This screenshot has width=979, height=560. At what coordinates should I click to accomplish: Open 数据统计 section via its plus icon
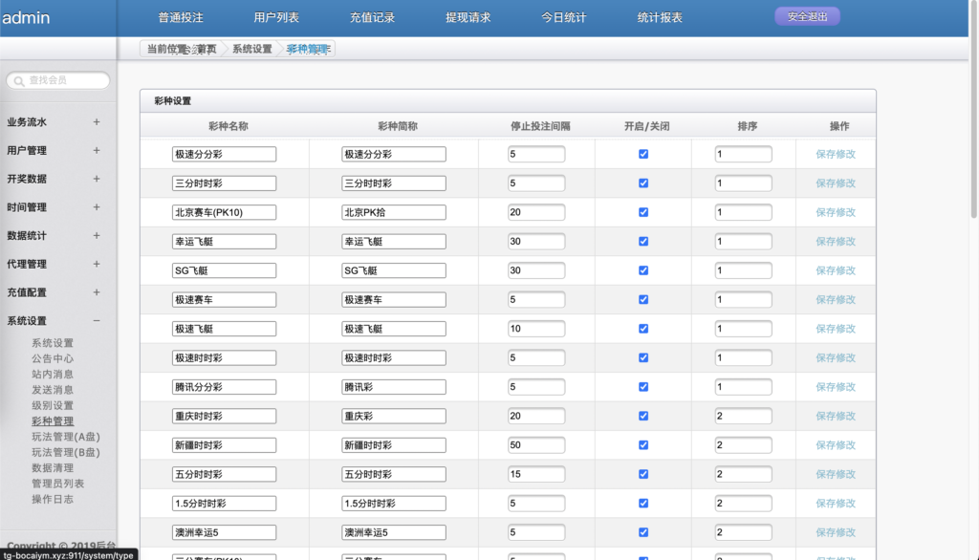click(97, 235)
